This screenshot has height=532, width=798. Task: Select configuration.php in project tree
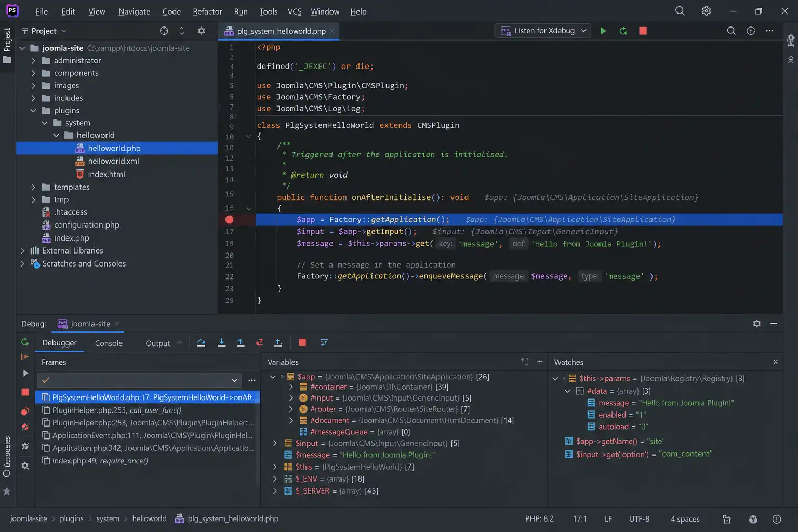point(86,225)
